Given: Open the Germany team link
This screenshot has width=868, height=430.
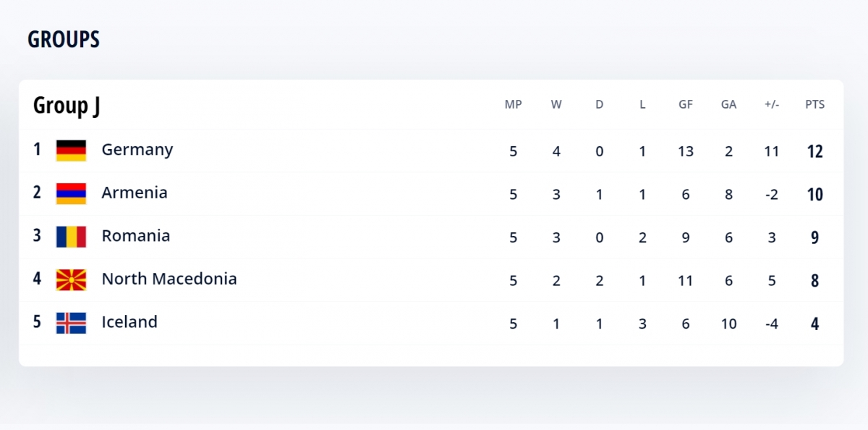Looking at the screenshot, I should (137, 150).
